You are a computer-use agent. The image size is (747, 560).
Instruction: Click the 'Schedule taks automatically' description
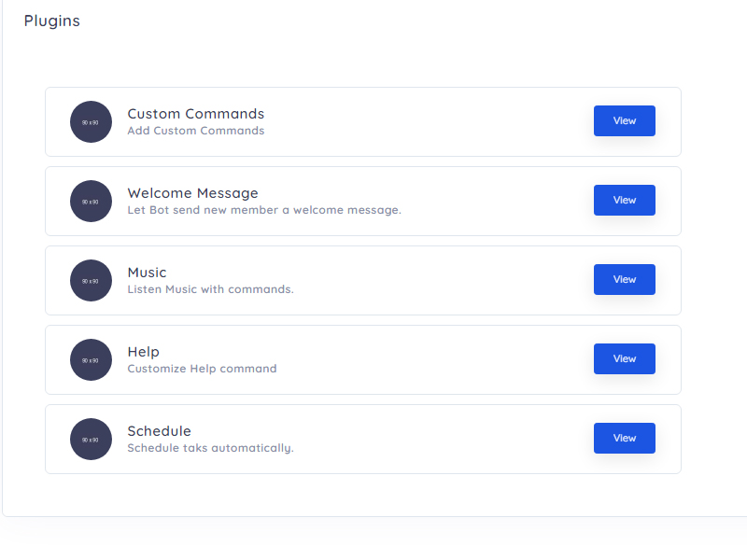click(210, 448)
